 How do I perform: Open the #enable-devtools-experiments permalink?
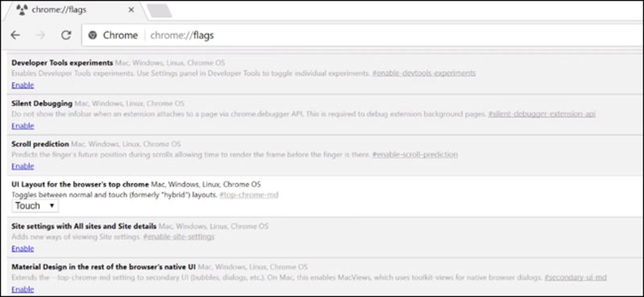[424, 73]
